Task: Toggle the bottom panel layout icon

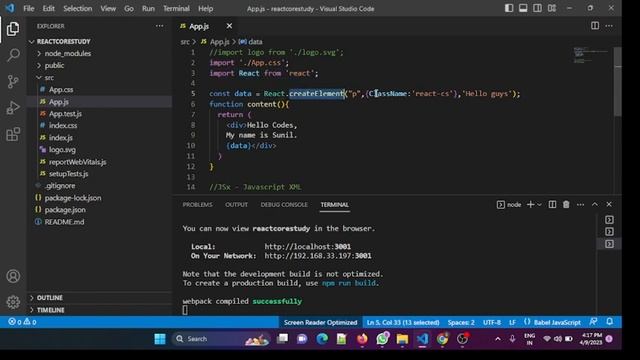Action: (523, 8)
